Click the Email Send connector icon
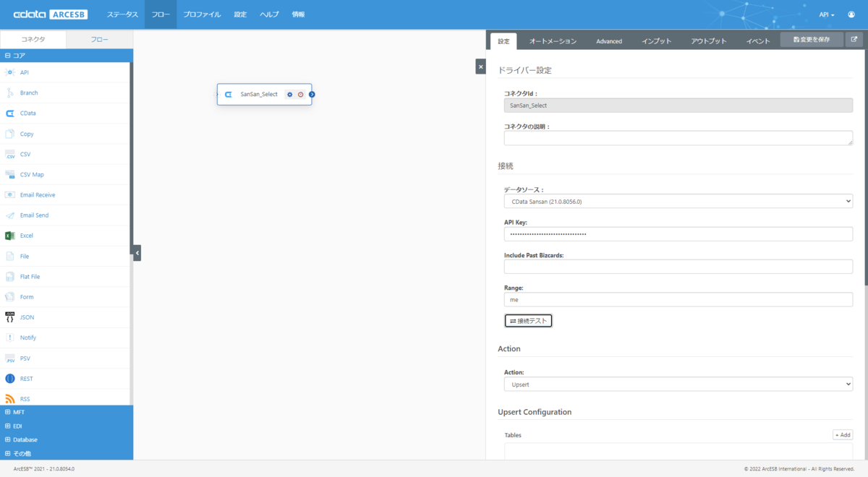Viewport: 868px width, 477px height. pyautogui.click(x=10, y=215)
